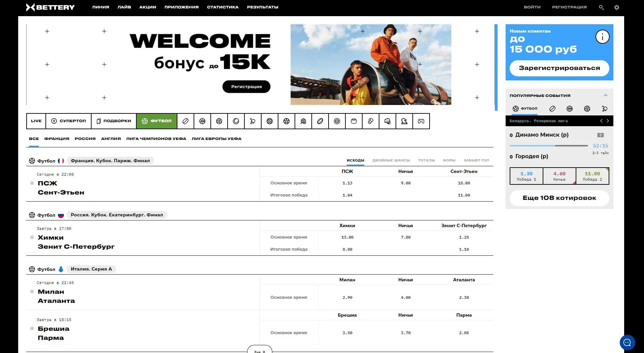Toggle favorite star for Милан match

[x=32, y=291]
